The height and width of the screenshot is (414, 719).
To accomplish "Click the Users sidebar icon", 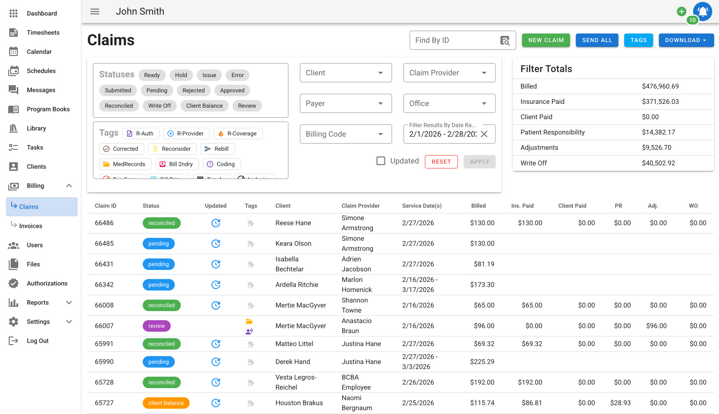I will pyautogui.click(x=14, y=245).
